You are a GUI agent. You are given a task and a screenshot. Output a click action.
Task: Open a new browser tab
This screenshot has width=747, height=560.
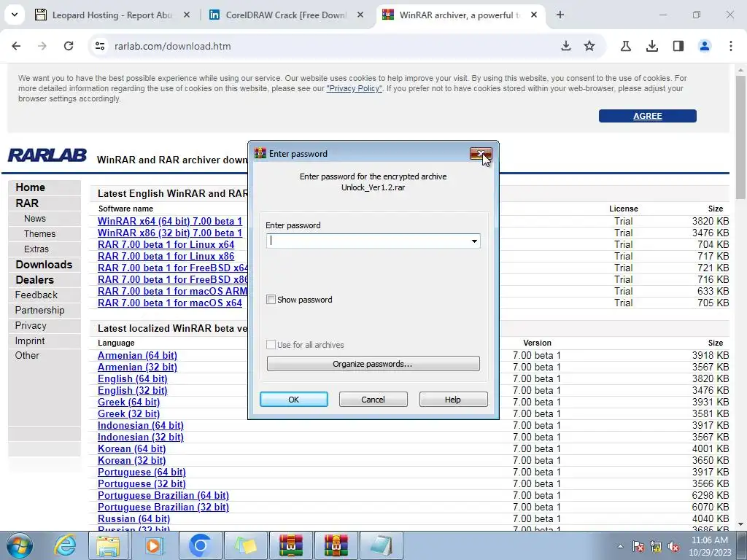click(x=560, y=15)
